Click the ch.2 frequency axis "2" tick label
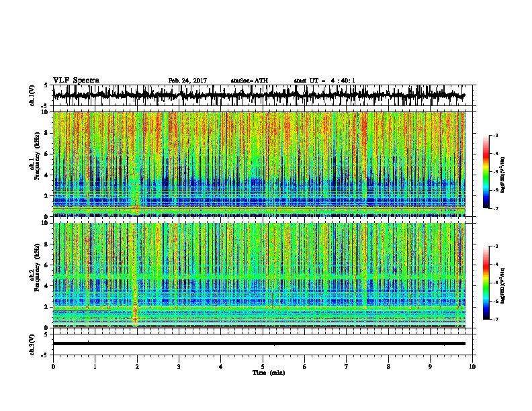The width and height of the screenshot is (532, 411). point(47,307)
